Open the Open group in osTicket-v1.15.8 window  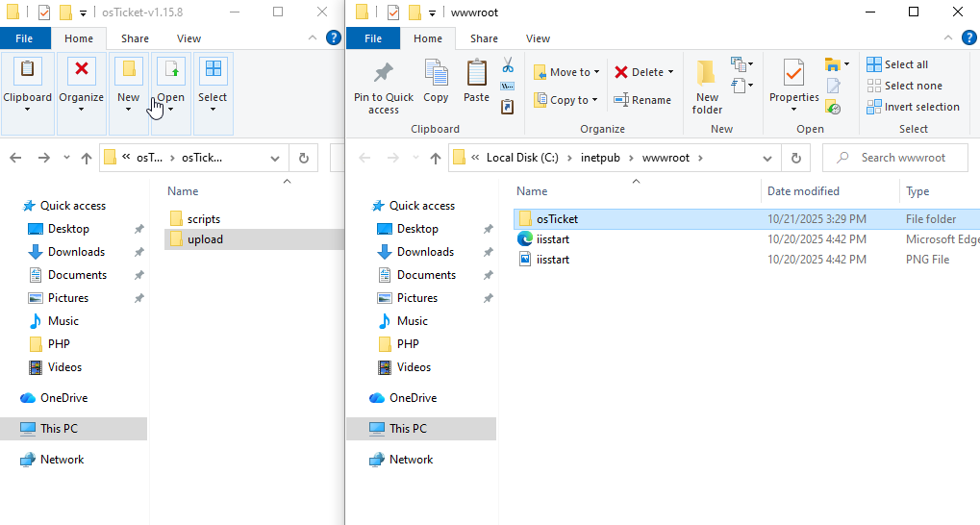[170, 94]
